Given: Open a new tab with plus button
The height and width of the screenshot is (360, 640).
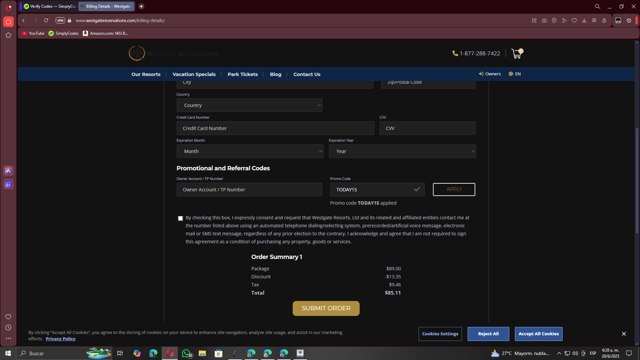Looking at the screenshot, I should pos(141,7).
